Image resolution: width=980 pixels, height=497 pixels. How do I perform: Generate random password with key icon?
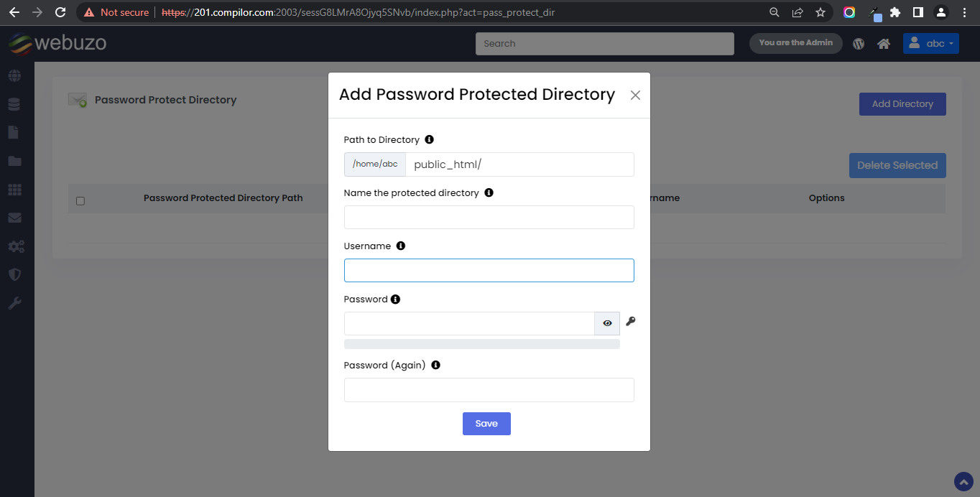pyautogui.click(x=630, y=322)
